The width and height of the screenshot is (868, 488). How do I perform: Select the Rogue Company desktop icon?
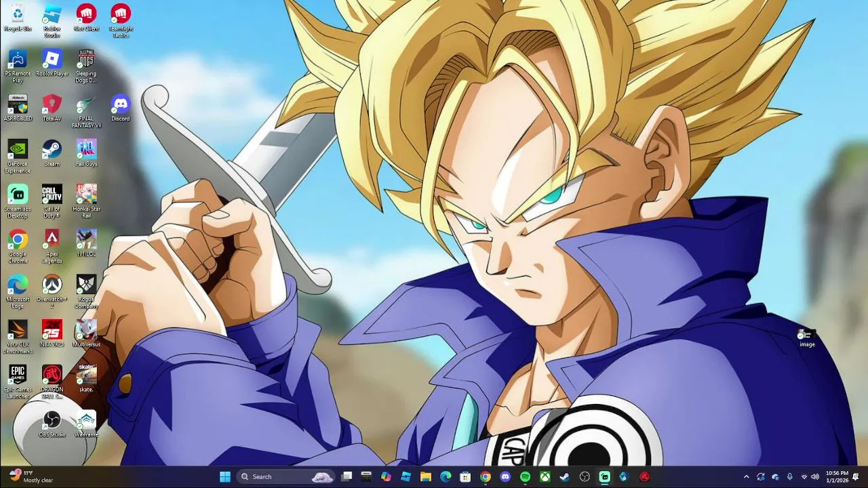click(86, 292)
